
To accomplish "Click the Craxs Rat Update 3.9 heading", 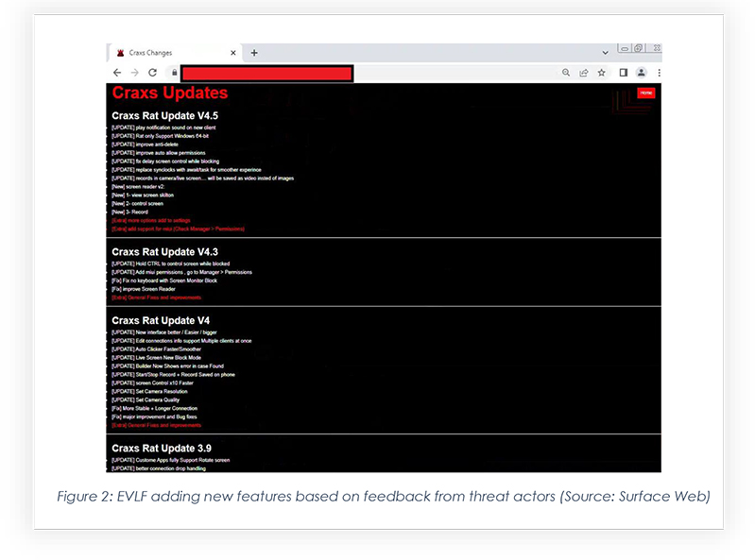I will coord(162,449).
